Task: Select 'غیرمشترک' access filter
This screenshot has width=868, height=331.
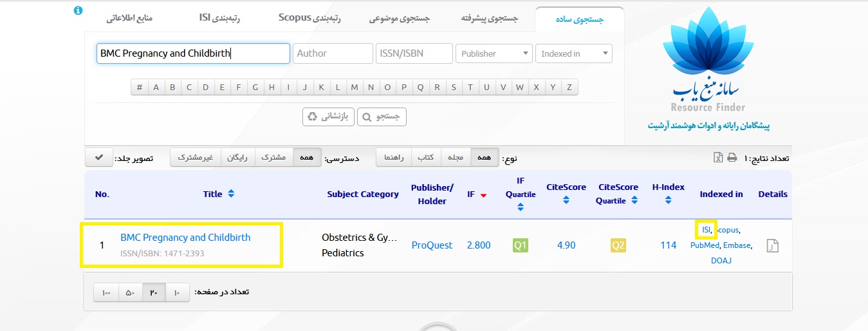Action: point(196,158)
